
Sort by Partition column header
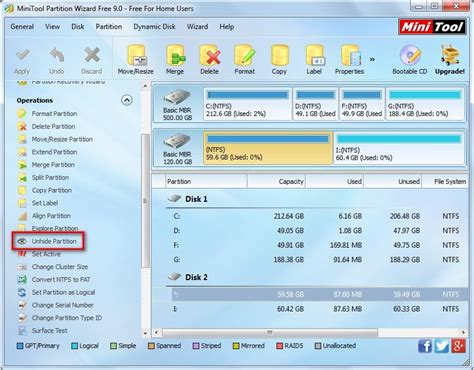206,182
